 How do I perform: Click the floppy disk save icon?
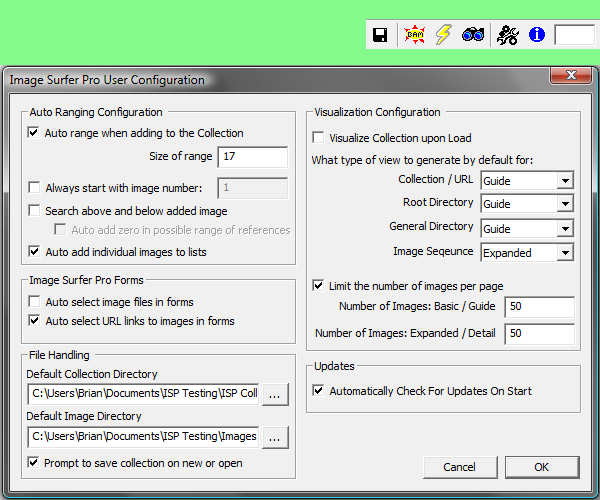[380, 35]
